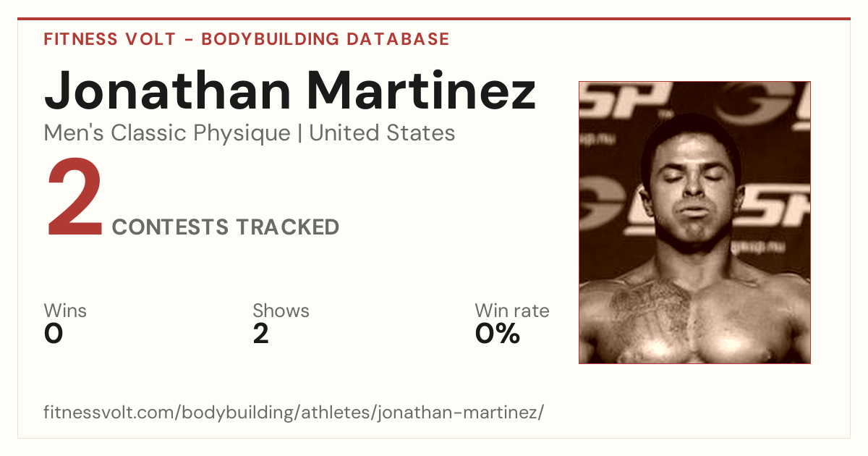868x456 pixels.
Task: Click the CONTESTS TRACKED label
Action: tap(226, 227)
